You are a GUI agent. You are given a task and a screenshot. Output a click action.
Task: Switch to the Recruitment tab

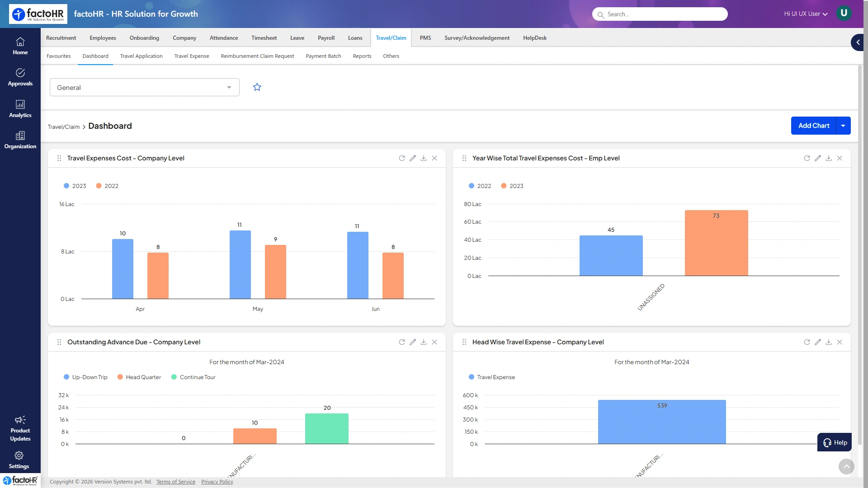[61, 38]
